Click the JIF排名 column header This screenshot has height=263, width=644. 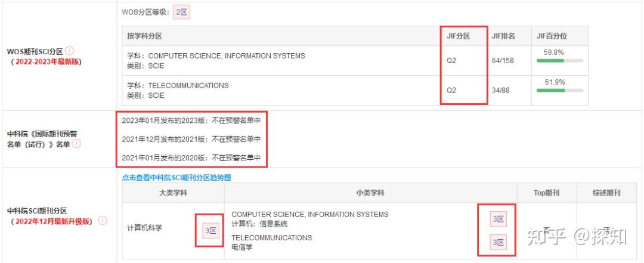(x=503, y=36)
